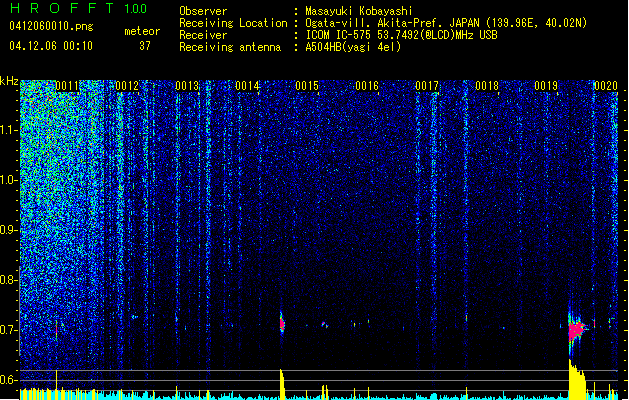The width and height of the screenshot is (629, 400).
Task: Click the Receiving antenna label
Action: [230, 47]
